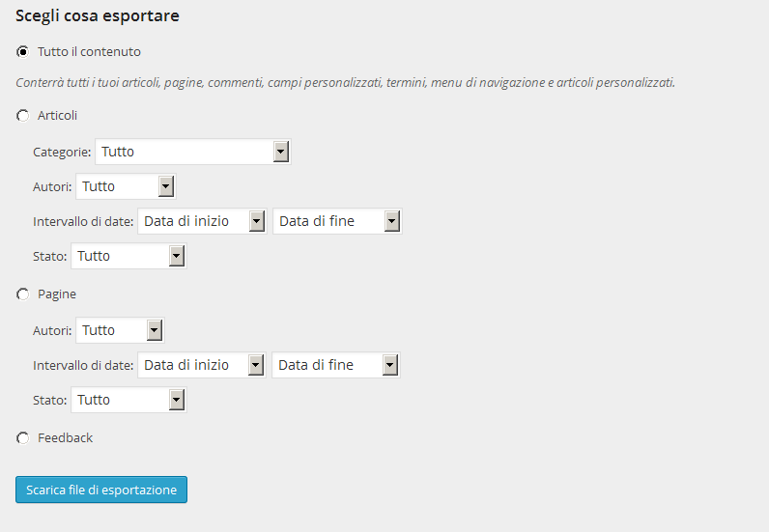The height and width of the screenshot is (532, 769).
Task: Open the Autori dropdown under Pagine
Action: click(120, 330)
